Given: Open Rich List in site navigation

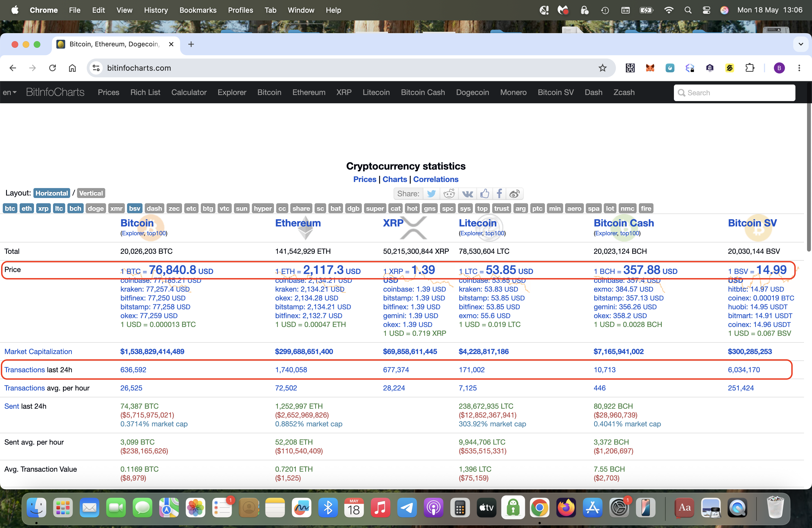Looking at the screenshot, I should [145, 93].
